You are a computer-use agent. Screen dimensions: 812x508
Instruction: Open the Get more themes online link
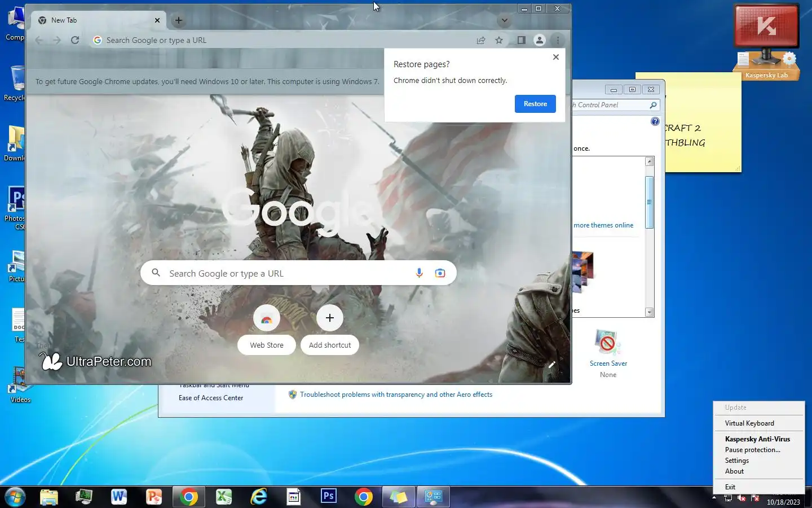coord(603,225)
